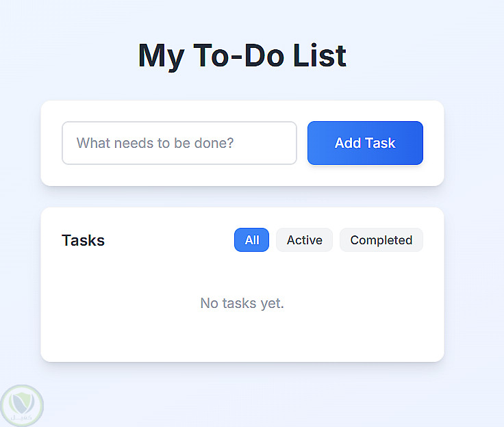The width and height of the screenshot is (504, 427).
Task: Click the "What needs to be done?" input
Action: click(x=179, y=143)
